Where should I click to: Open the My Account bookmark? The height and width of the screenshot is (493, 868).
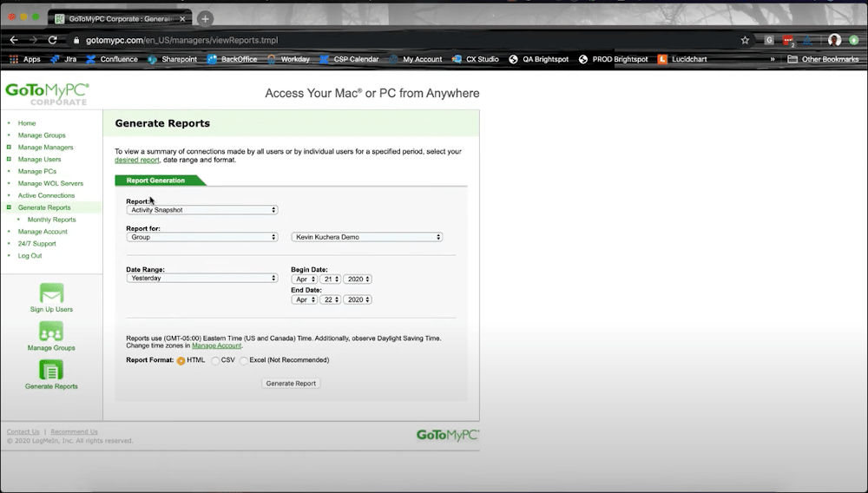[416, 59]
